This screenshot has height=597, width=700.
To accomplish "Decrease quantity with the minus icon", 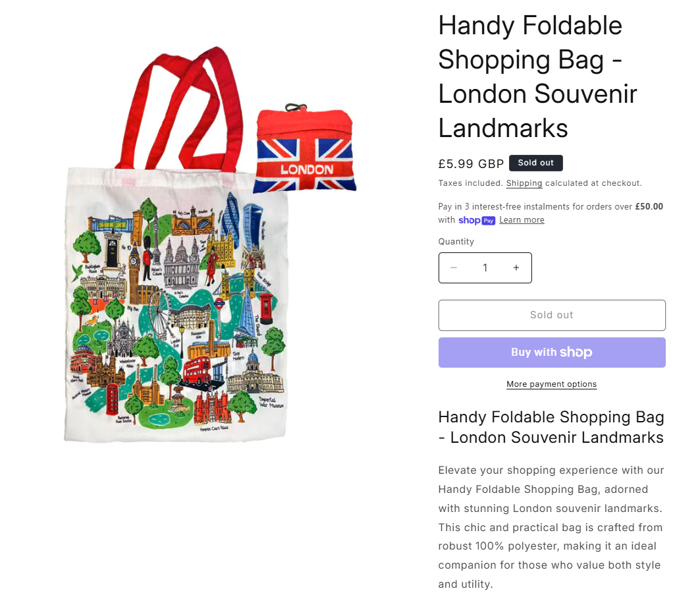I will click(454, 268).
